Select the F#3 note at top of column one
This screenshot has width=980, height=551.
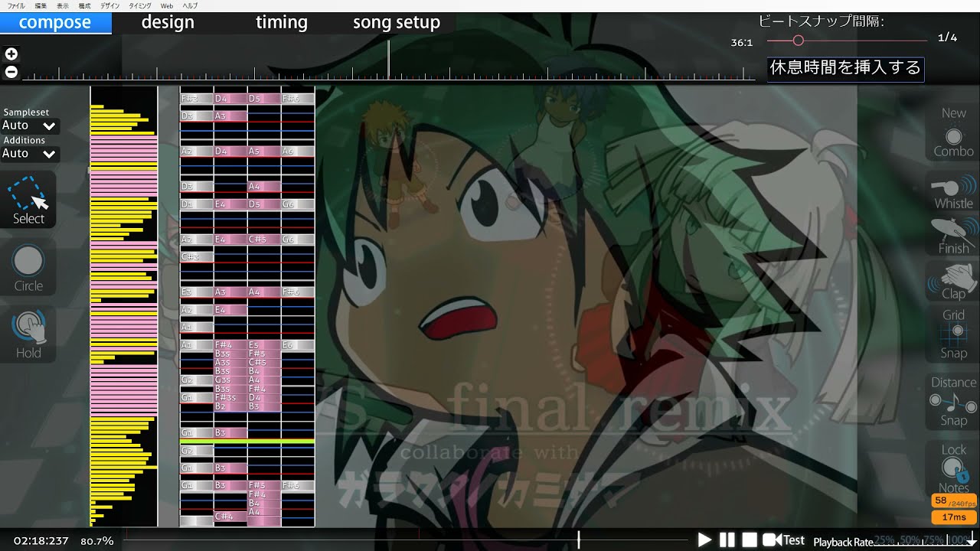pos(197,99)
